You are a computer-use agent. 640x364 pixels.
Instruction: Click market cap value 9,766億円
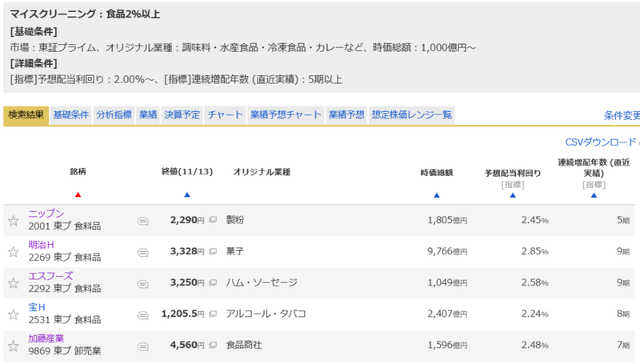pos(447,251)
